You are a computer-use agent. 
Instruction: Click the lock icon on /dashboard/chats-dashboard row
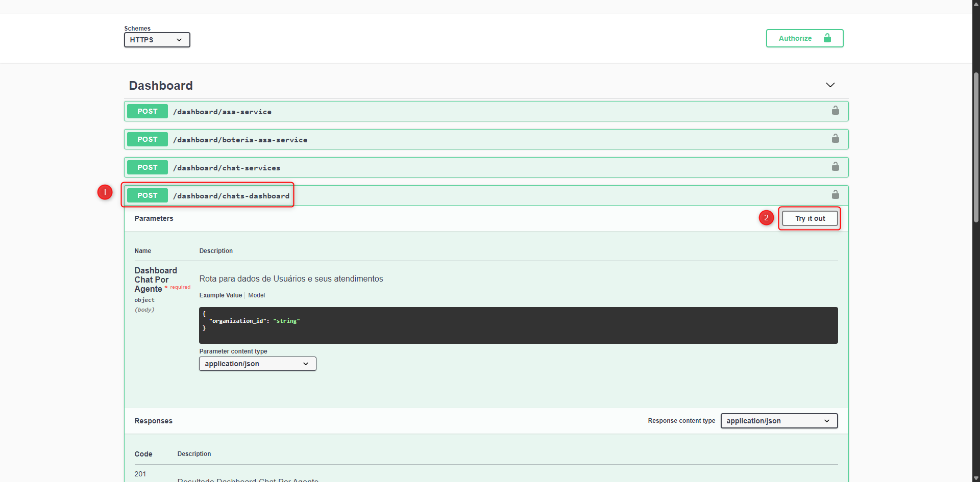click(x=836, y=194)
